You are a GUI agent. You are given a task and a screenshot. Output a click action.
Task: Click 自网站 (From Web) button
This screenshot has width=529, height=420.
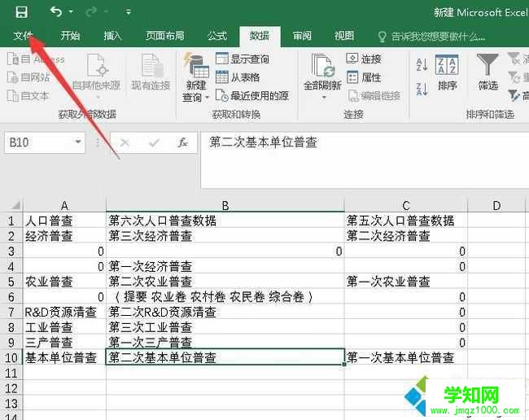click(28, 77)
